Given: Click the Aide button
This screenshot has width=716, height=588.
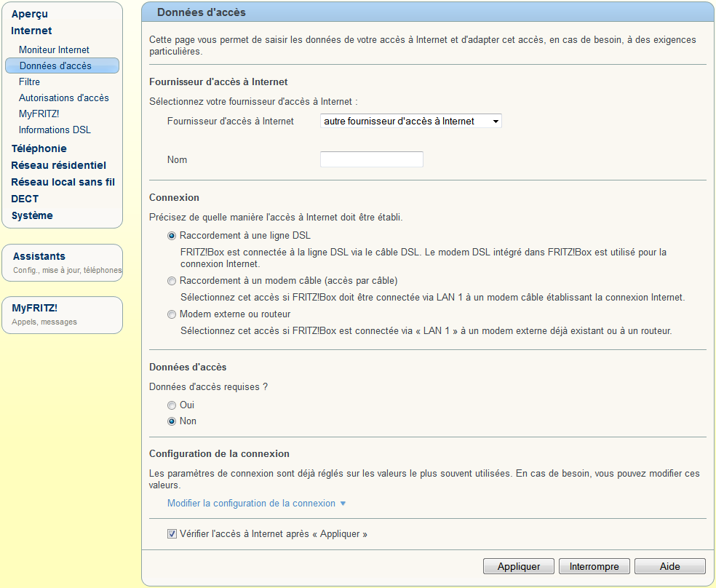Looking at the screenshot, I should click(x=670, y=566).
